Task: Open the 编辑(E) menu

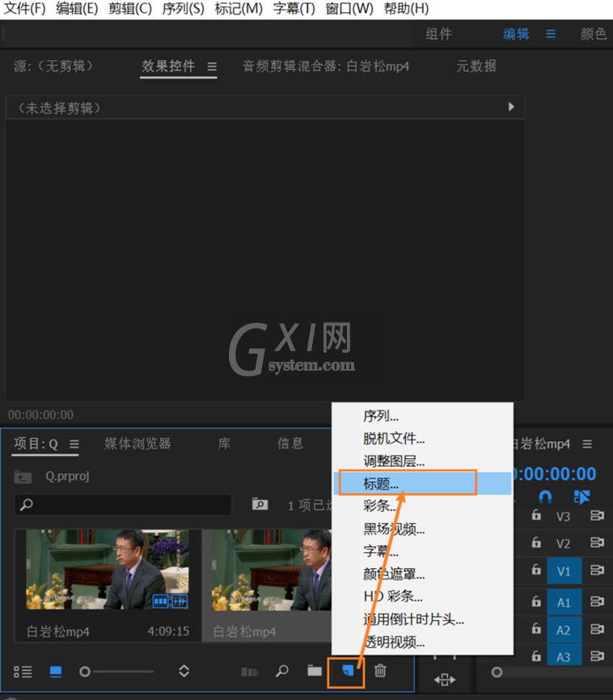Action: tap(77, 8)
